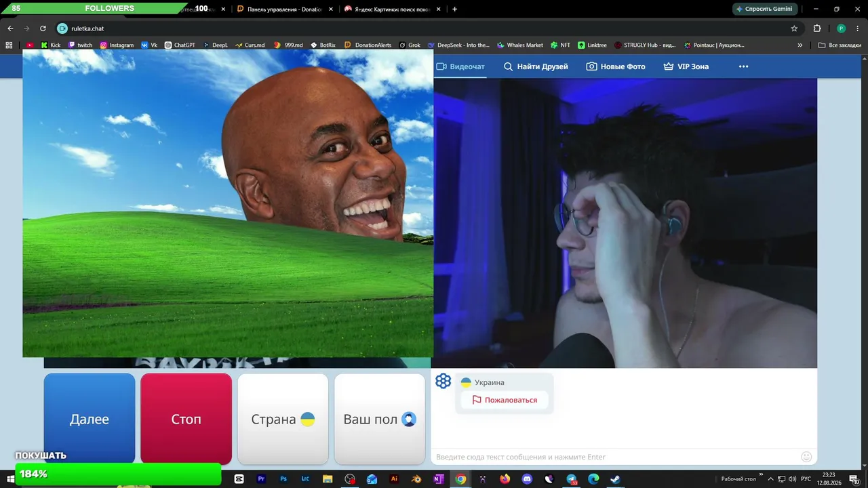868x488 pixels.
Task: Open the VIP Зона tab
Action: click(x=686, y=66)
